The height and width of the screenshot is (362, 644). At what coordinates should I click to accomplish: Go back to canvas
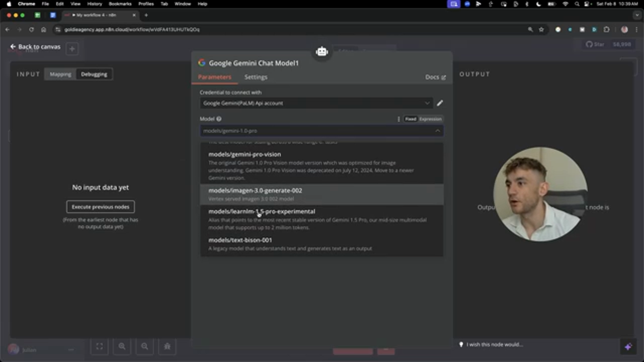point(35,47)
